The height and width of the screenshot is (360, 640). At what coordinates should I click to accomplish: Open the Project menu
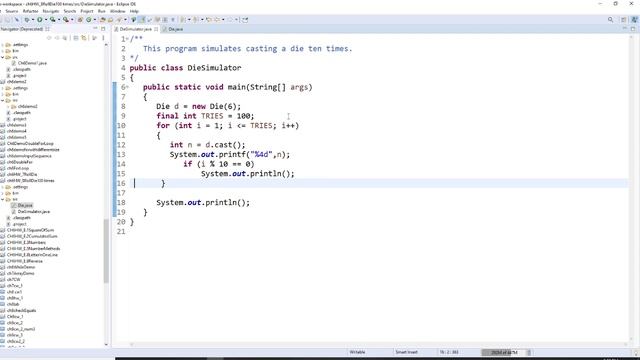click(87, 11)
